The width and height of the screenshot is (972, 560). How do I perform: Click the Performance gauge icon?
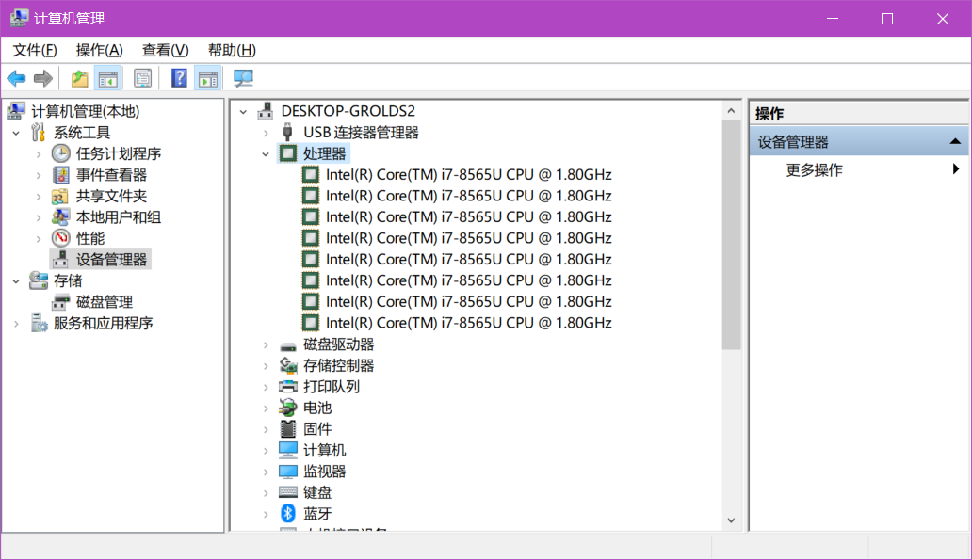(x=60, y=238)
